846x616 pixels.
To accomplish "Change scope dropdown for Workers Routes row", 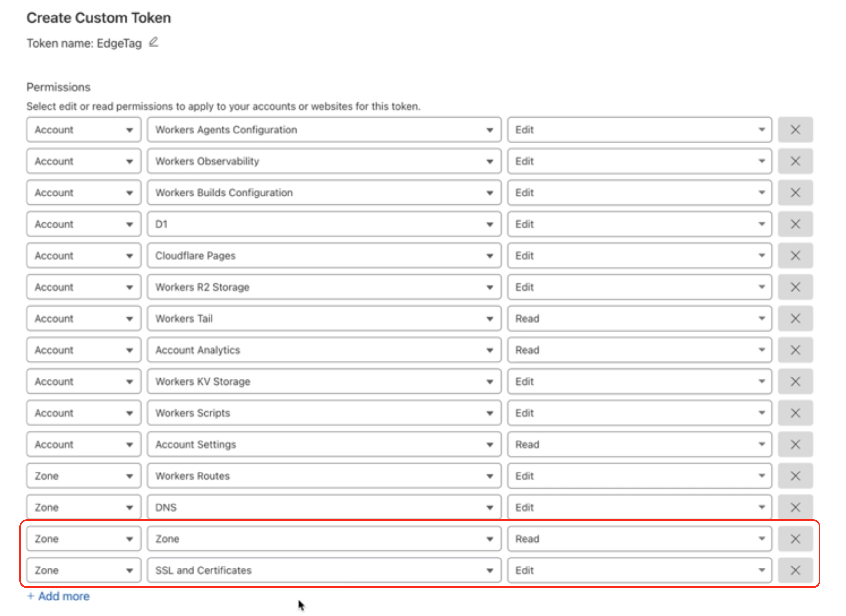I will click(83, 476).
